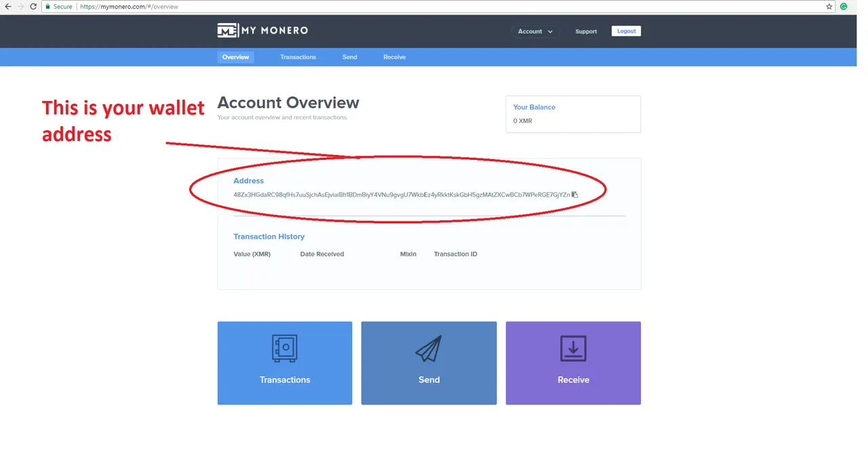Click the purple Receive tile

[573, 363]
